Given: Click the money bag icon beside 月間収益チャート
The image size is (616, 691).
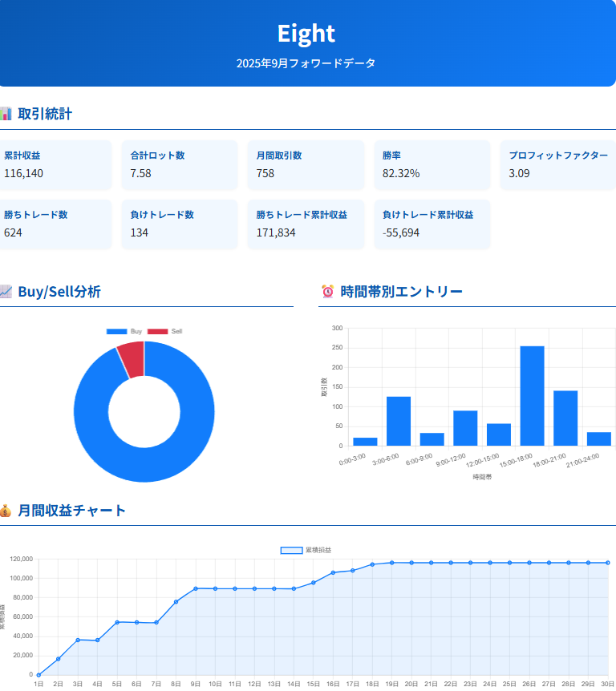Looking at the screenshot, I should 5,511.
